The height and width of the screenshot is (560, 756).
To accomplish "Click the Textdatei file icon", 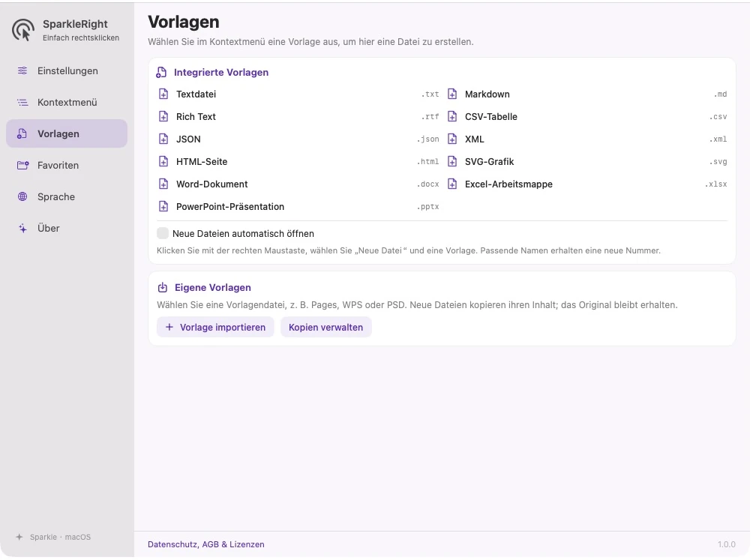I will tap(163, 94).
